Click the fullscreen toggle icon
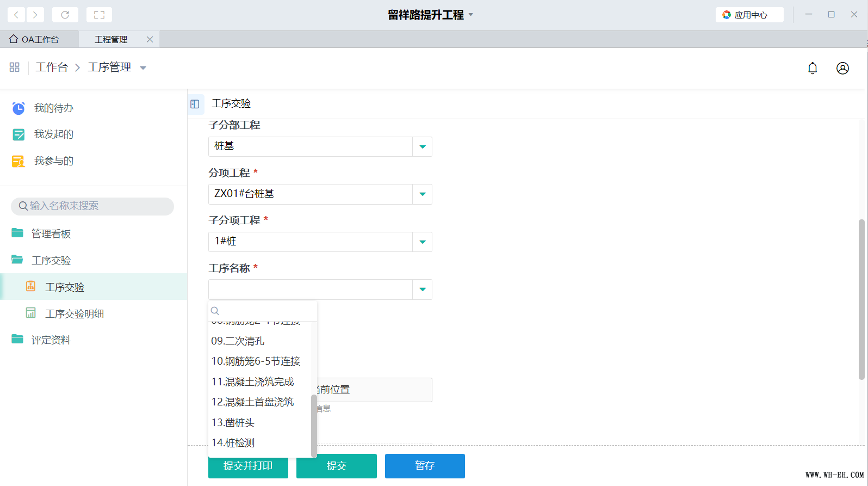This screenshot has width=868, height=486. (x=99, y=15)
